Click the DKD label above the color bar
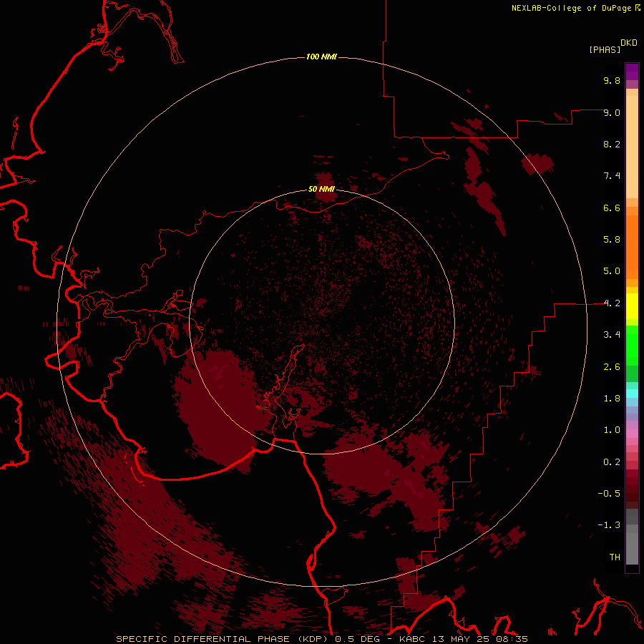 pyautogui.click(x=629, y=43)
